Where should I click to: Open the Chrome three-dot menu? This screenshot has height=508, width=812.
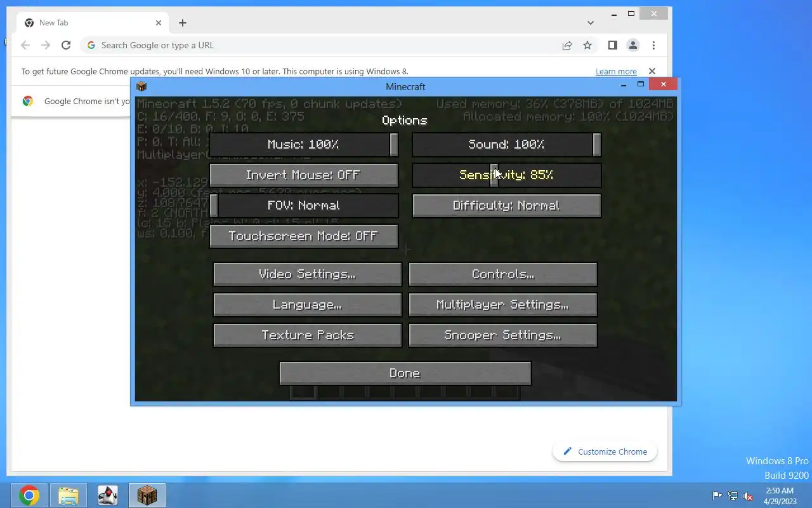click(x=653, y=45)
